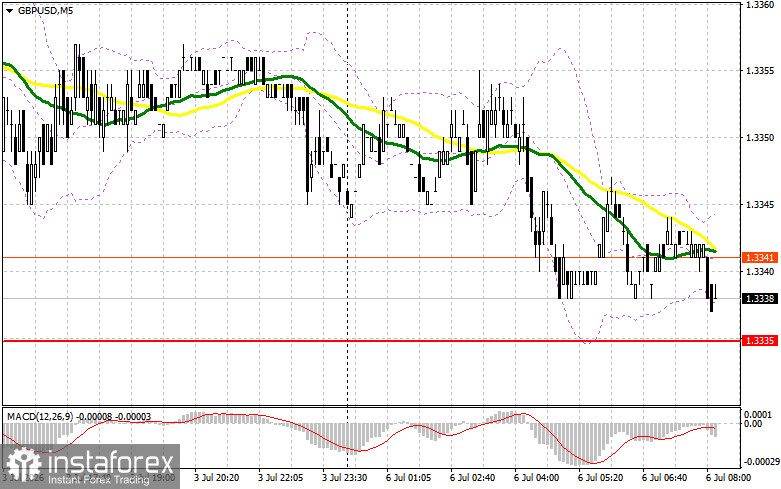Select the 1.3345 price axis value
Image resolution: width=781 pixels, height=489 pixels.
(x=760, y=204)
